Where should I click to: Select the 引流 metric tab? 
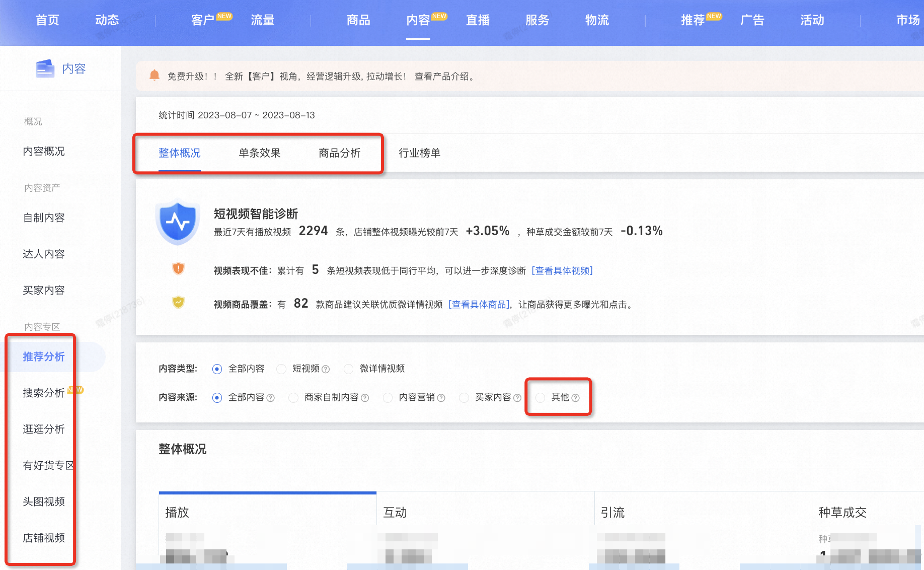coord(704,528)
